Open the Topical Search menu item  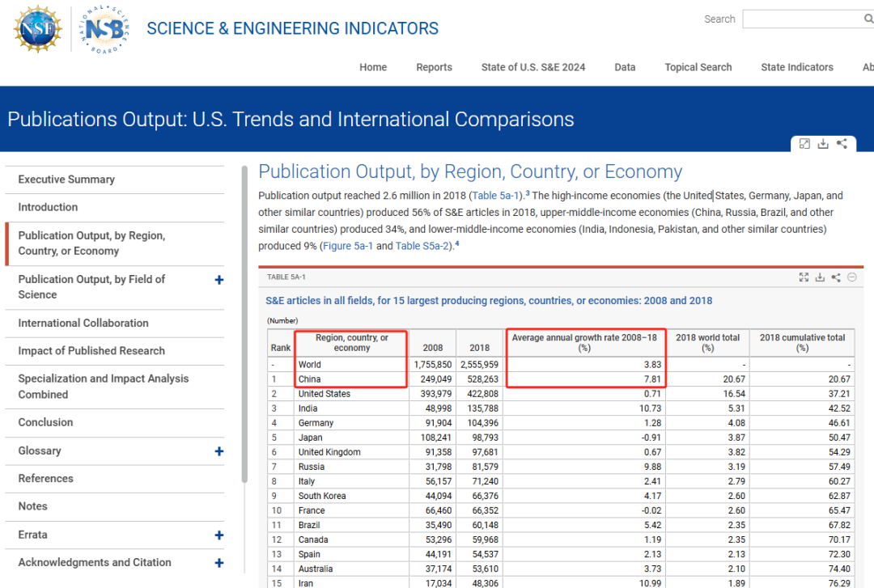pyautogui.click(x=698, y=67)
